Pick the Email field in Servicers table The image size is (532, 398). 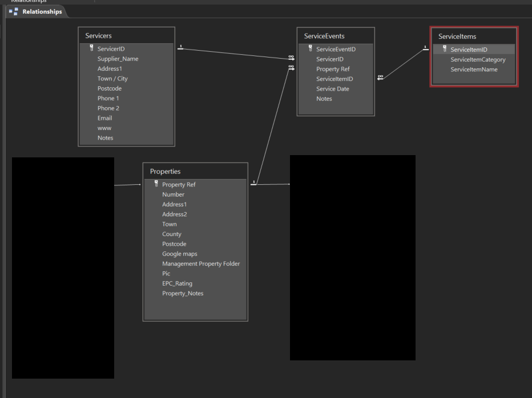104,118
